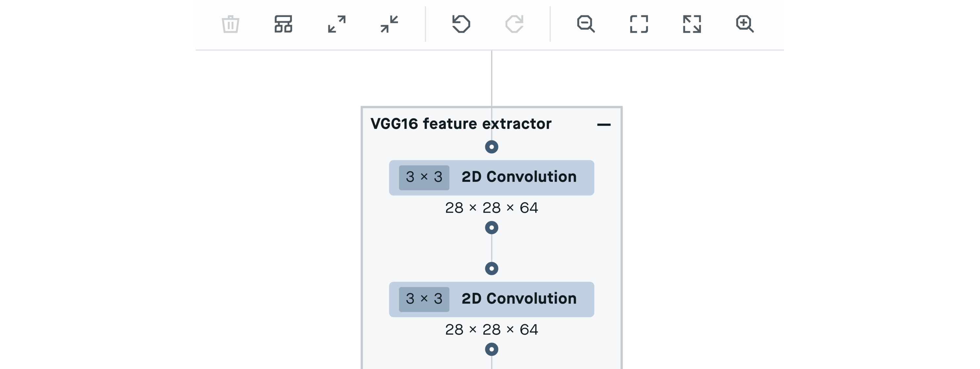This screenshot has width=980, height=369.
Task: Click the second convolution's 3 × 3 kernel badge
Action: pos(424,299)
